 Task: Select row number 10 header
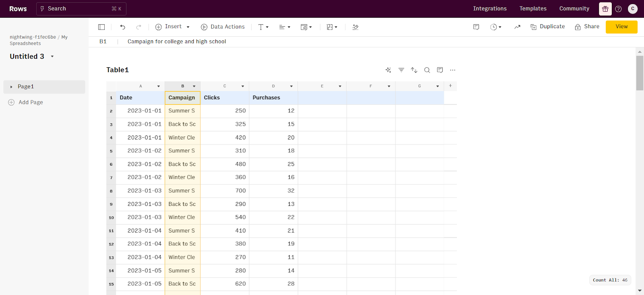(111, 218)
